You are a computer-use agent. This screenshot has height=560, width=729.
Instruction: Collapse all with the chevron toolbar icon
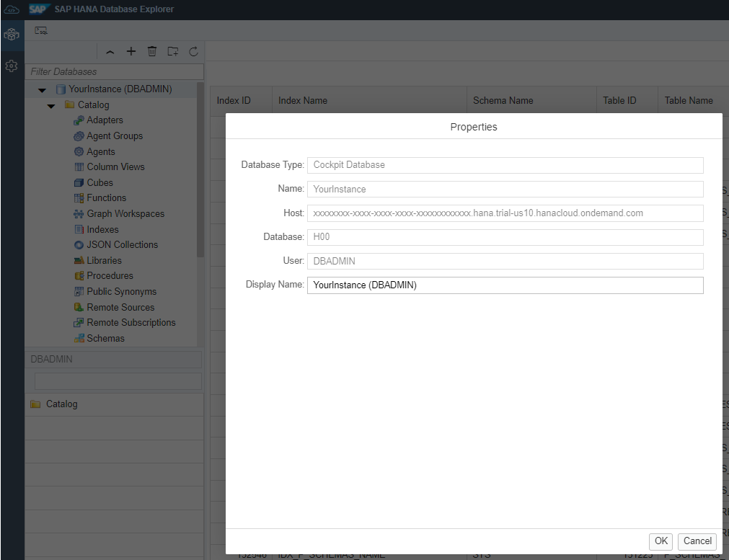pos(110,51)
